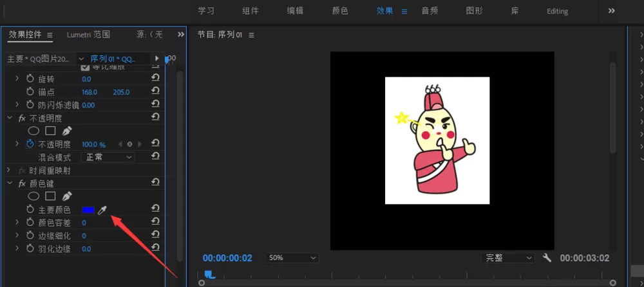Reset the 颜色容差 parameter
Screen dimensions: 644x287
pos(155,222)
